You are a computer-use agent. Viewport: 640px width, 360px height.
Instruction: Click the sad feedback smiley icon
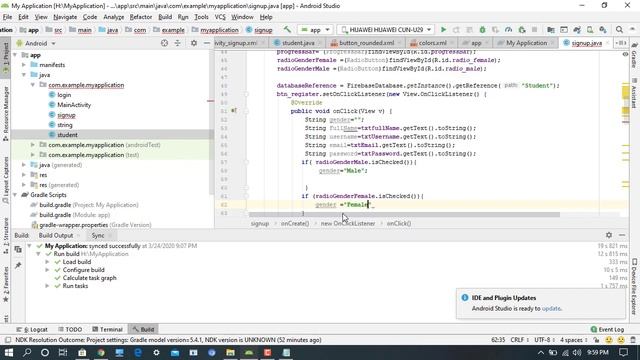pos(621,340)
